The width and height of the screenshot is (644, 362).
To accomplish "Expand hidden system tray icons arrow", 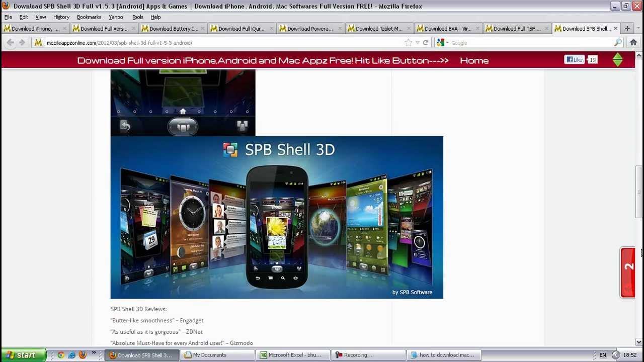I will 615,355.
